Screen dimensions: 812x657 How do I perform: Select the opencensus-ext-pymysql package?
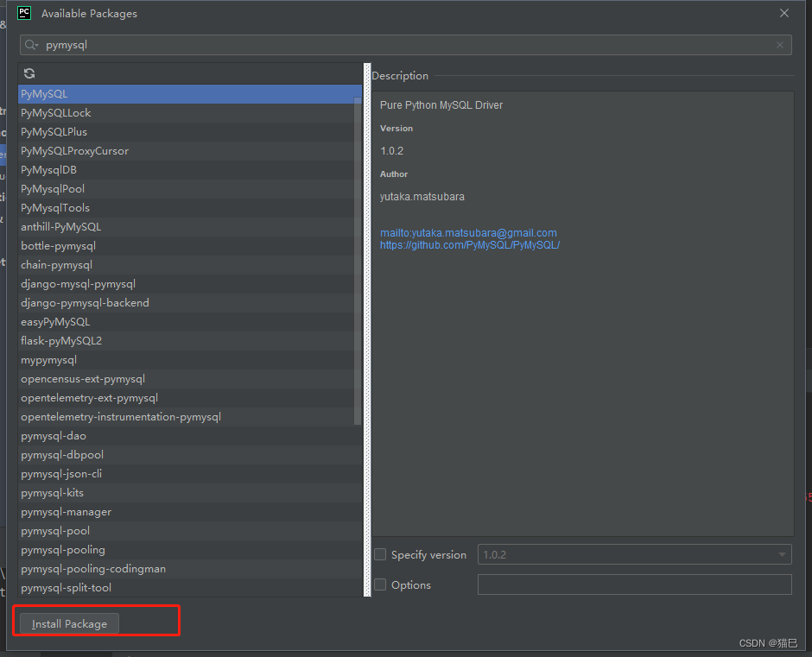pyautogui.click(x=189, y=378)
